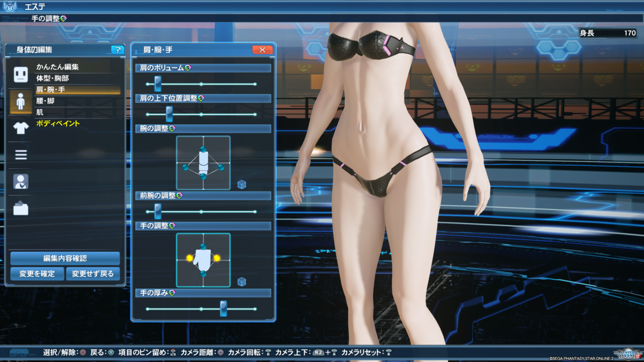The image size is (644, 362).
Task: Click the 身長 170 height display
Action: [x=608, y=33]
